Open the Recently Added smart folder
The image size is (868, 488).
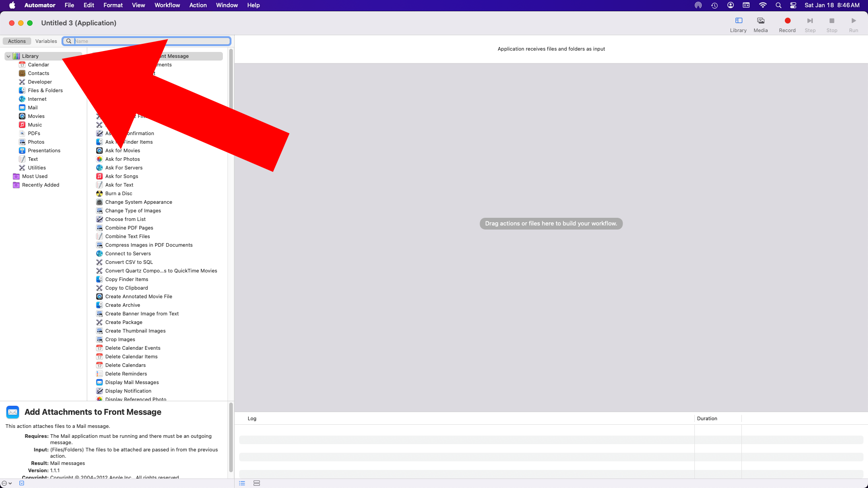tap(40, 185)
